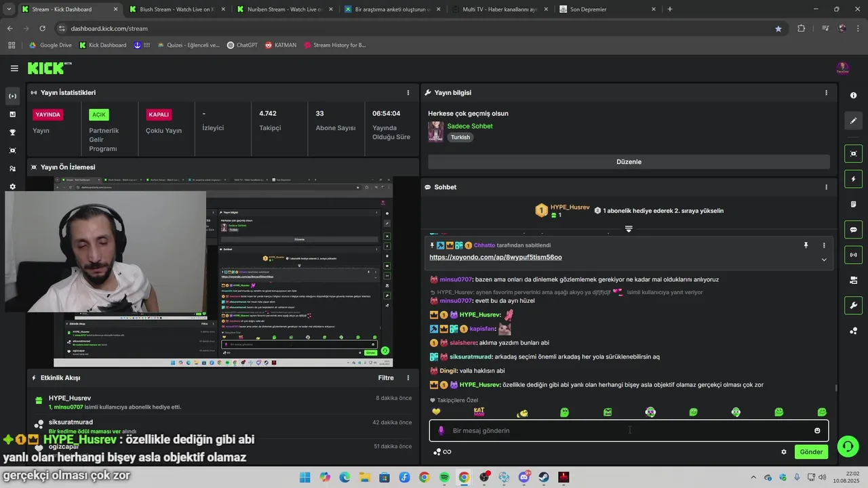
Task: Open pinned message three-dot options
Action: pos(824,245)
